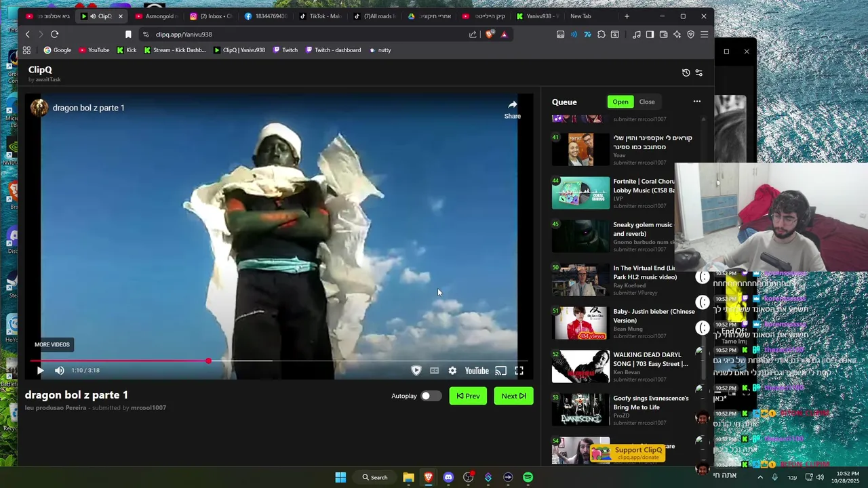Cast the video using Play on TV icon
868x488 pixels.
pos(500,371)
